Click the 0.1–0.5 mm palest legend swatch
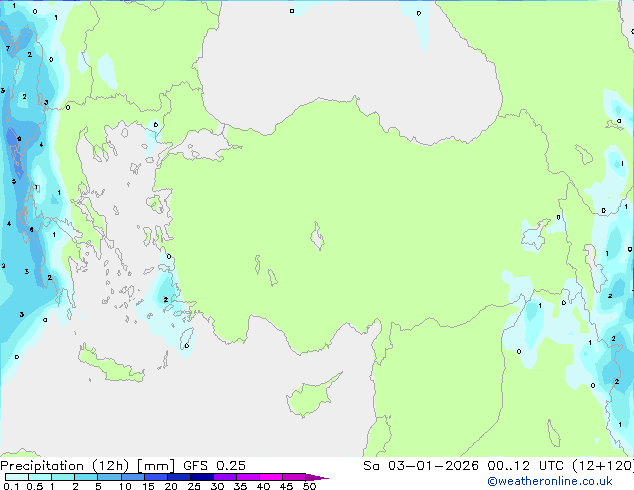 pos(17,477)
